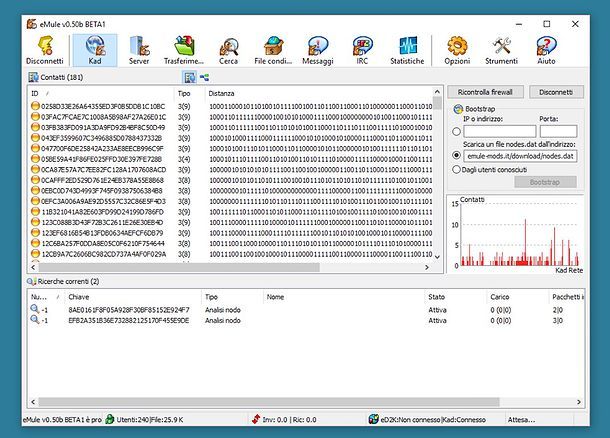
Task: Open the Aiuto help
Action: pyautogui.click(x=546, y=50)
